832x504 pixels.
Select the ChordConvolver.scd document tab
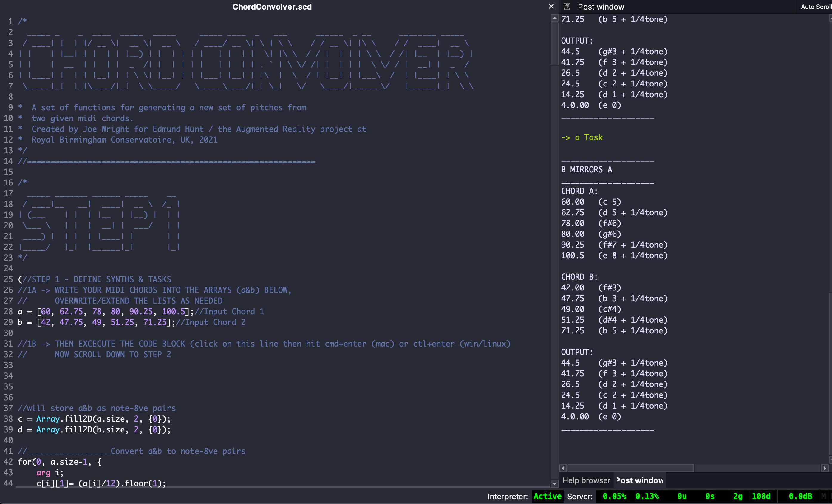tap(272, 7)
